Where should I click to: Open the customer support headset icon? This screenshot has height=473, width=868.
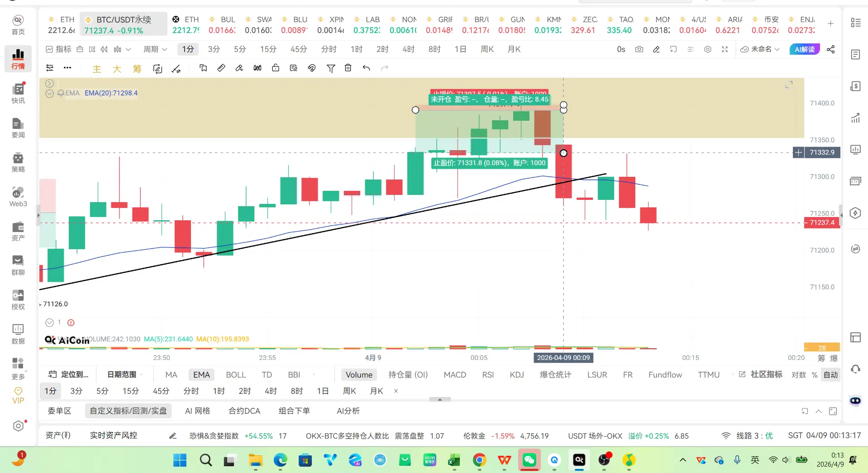coord(855,369)
